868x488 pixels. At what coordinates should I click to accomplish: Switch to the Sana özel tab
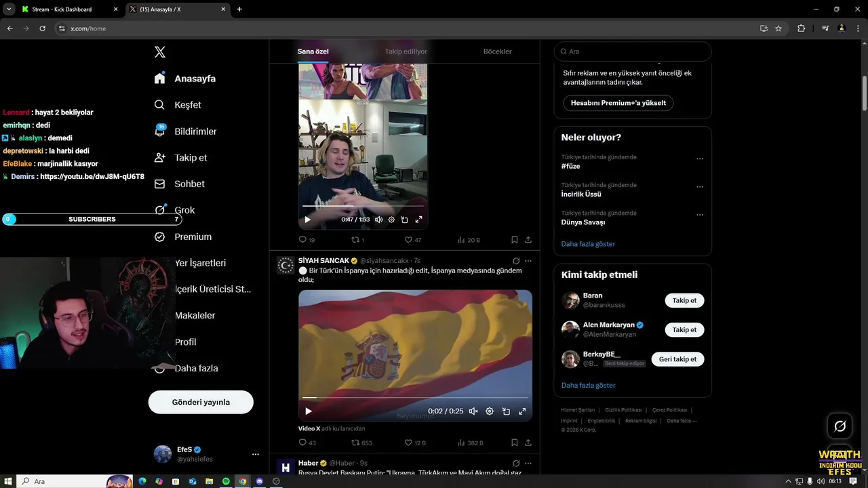click(x=313, y=52)
